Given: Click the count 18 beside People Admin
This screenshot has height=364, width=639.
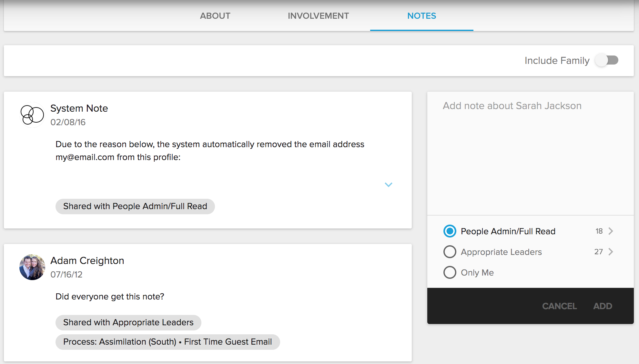Looking at the screenshot, I should [599, 231].
